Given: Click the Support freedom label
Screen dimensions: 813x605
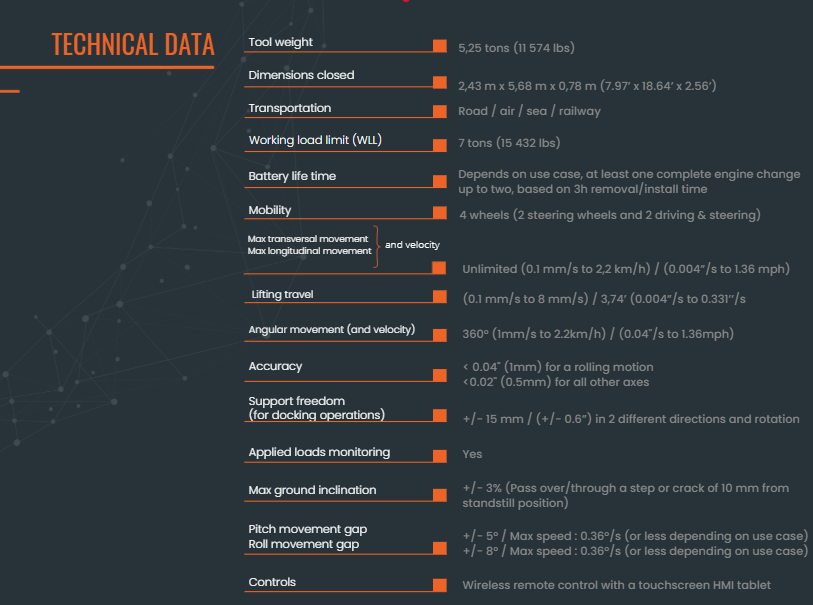Looking at the screenshot, I should coord(297,401).
